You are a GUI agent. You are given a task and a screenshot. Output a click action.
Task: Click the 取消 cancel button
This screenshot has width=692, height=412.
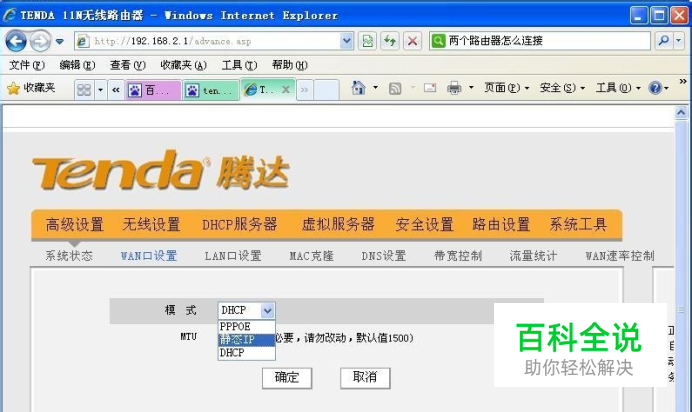click(365, 378)
